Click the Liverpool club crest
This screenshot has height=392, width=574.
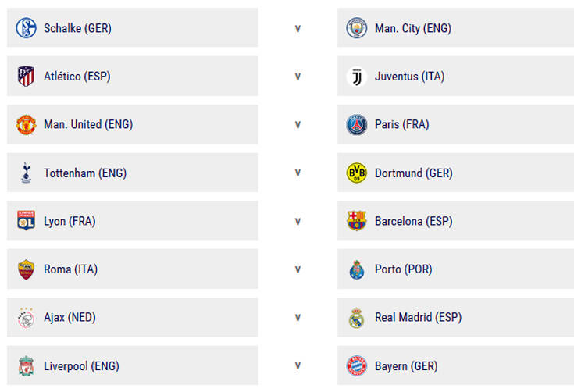point(26,365)
